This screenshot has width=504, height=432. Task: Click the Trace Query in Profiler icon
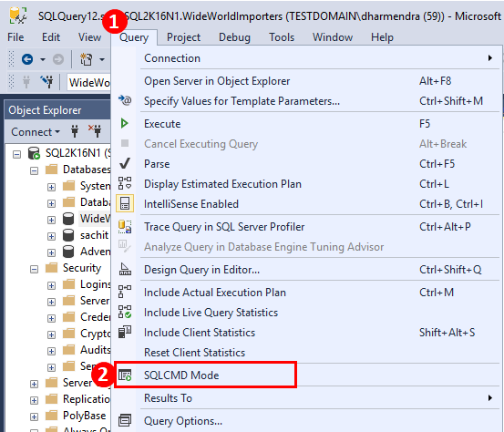[124, 227]
